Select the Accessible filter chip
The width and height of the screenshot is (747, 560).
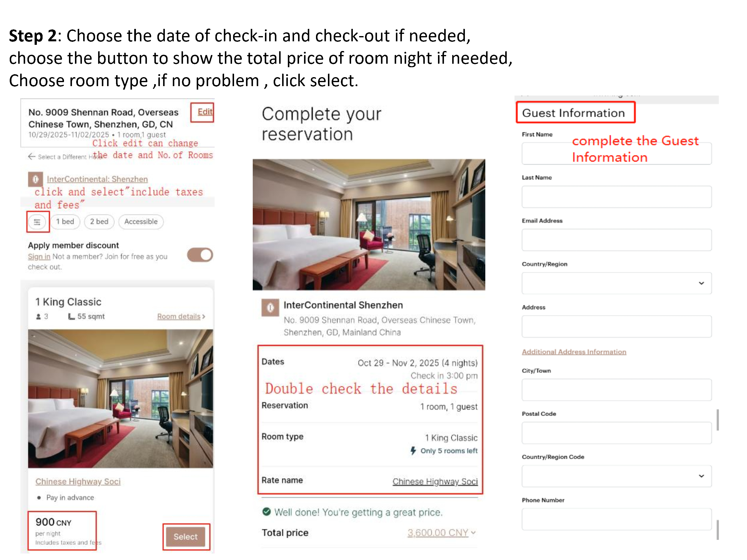pyautogui.click(x=141, y=222)
